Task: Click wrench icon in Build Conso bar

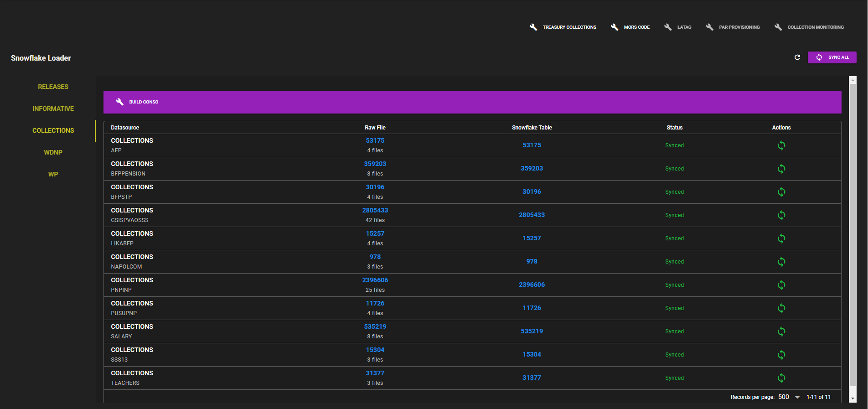Action: click(120, 102)
